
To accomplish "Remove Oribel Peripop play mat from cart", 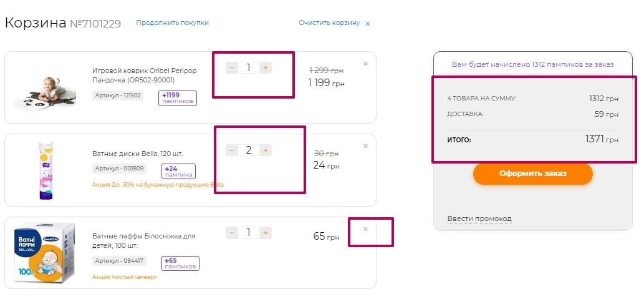I will (x=365, y=63).
